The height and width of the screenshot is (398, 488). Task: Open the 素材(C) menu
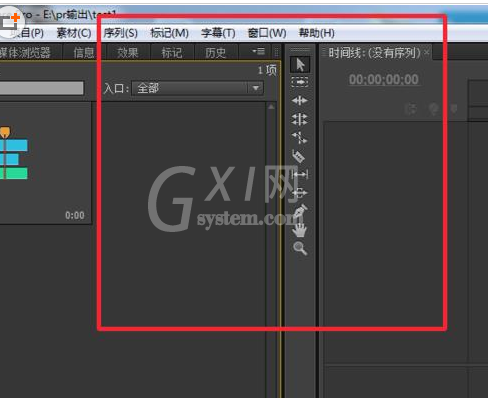click(74, 33)
